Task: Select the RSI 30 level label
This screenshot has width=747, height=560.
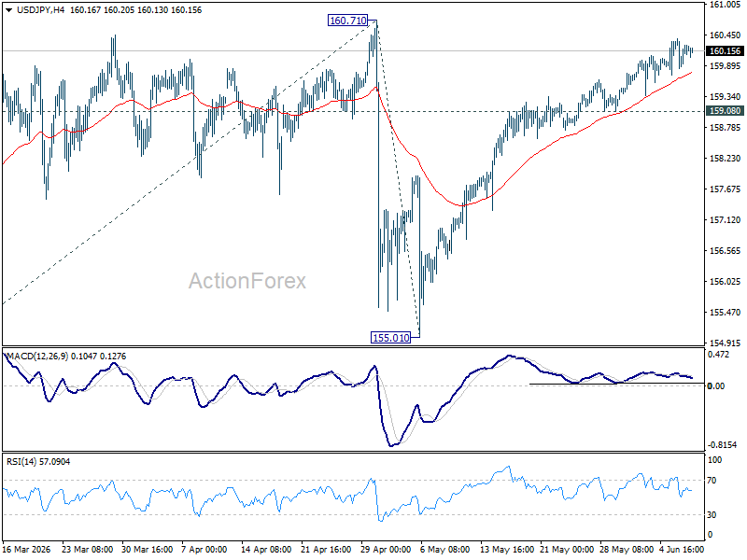Action: [712, 515]
